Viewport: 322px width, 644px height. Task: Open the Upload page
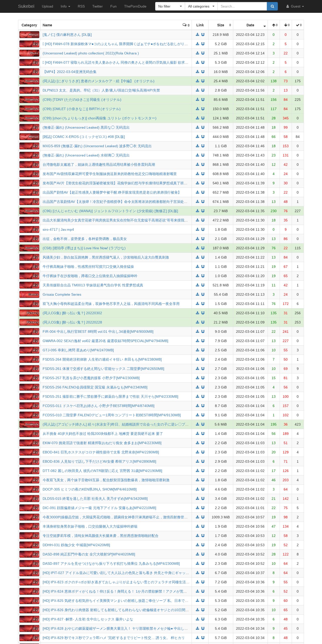(47, 6)
